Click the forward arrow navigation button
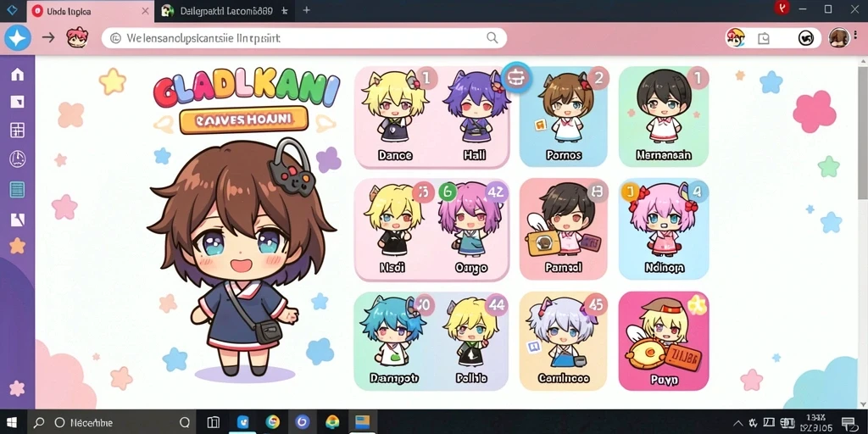 pyautogui.click(x=48, y=37)
